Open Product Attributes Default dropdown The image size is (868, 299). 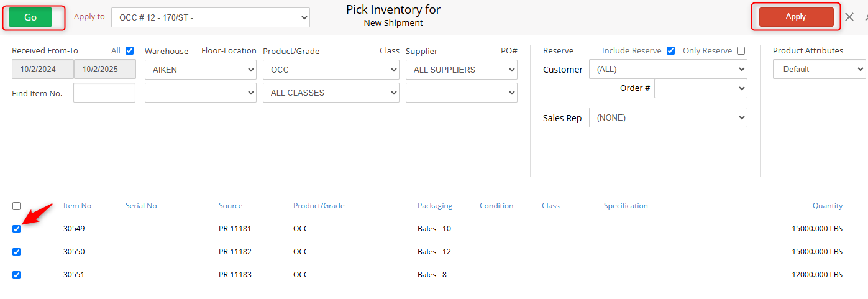point(819,70)
